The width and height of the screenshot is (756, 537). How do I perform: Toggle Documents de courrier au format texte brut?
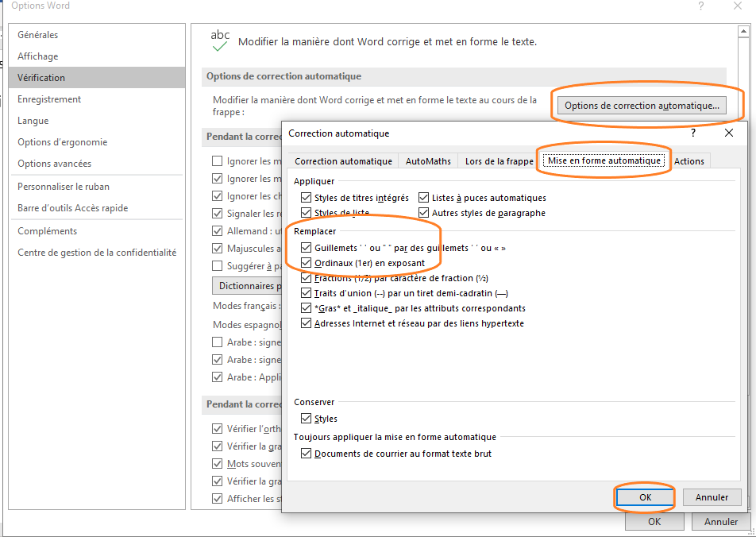click(x=306, y=454)
